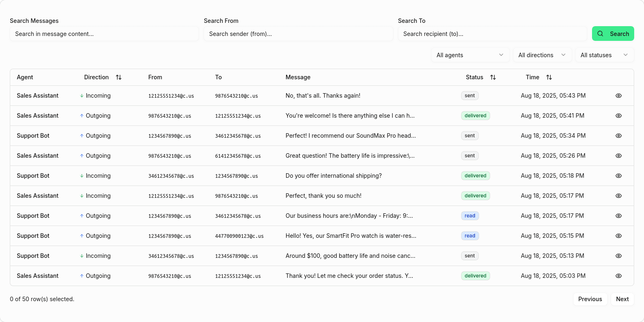Screen dimensions: 644x322
Task: View the order status message at 05:03 PM
Action: [618, 276]
